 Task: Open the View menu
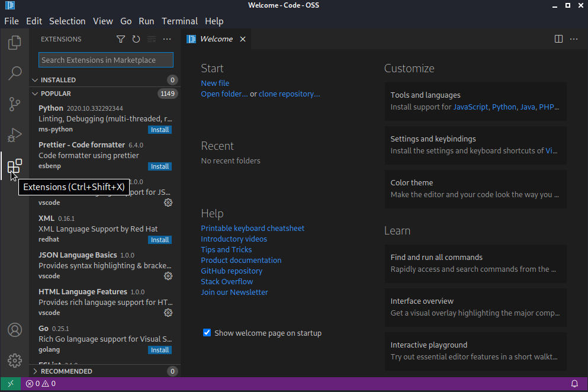click(x=103, y=21)
